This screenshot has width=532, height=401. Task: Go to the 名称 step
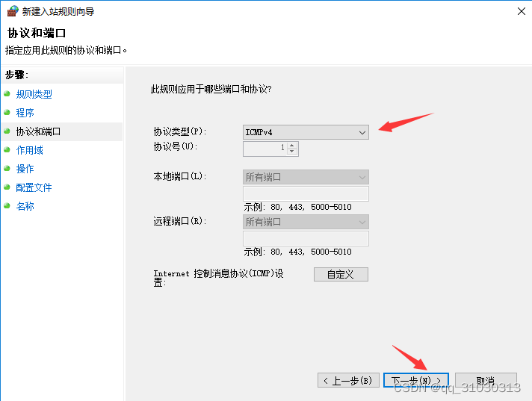click(x=25, y=206)
